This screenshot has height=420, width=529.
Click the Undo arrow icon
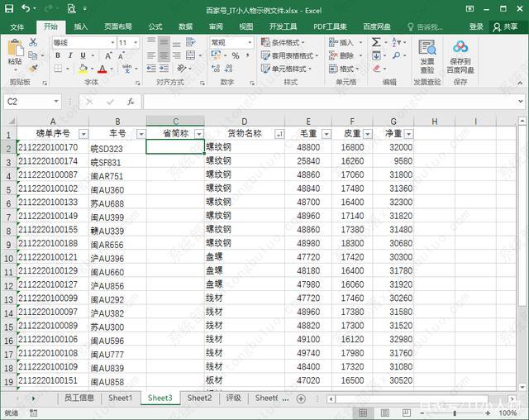(x=26, y=8)
